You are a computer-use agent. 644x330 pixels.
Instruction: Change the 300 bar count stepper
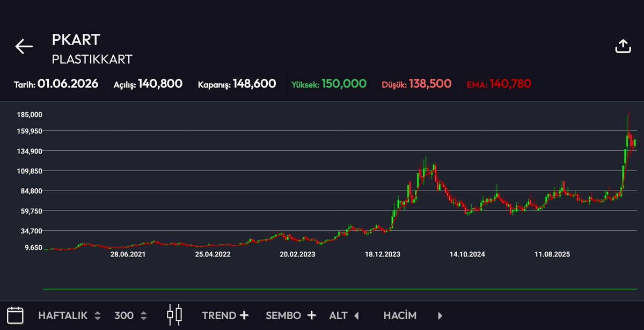130,316
